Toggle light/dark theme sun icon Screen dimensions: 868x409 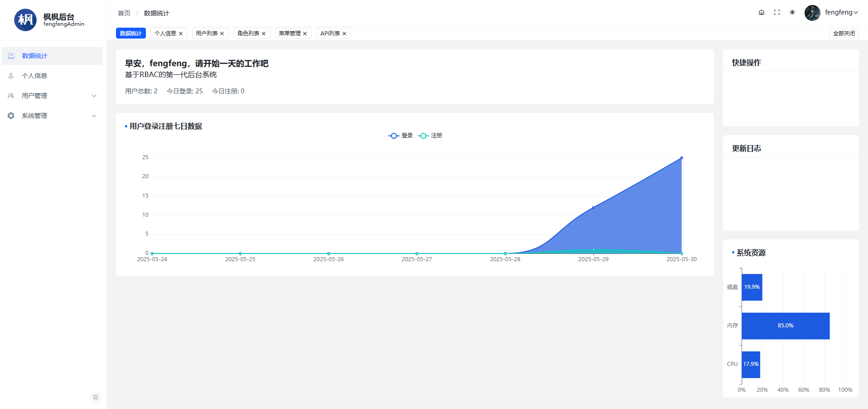pos(792,13)
